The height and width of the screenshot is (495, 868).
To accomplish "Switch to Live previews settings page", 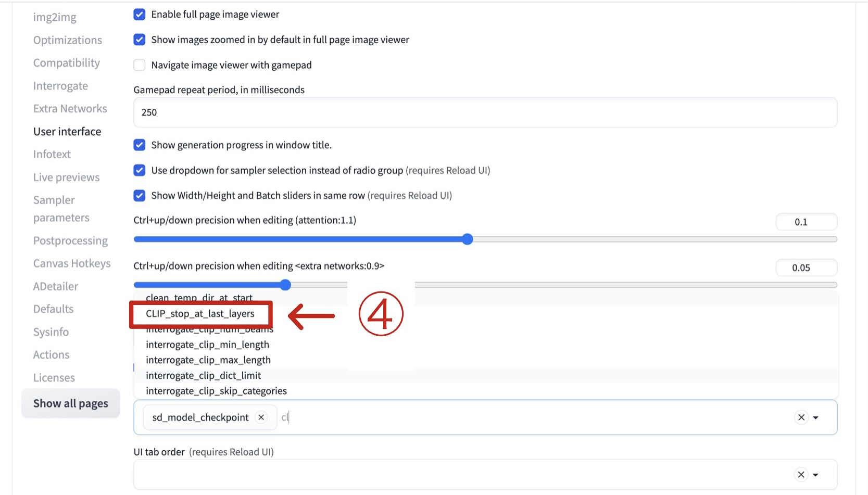I will click(66, 177).
